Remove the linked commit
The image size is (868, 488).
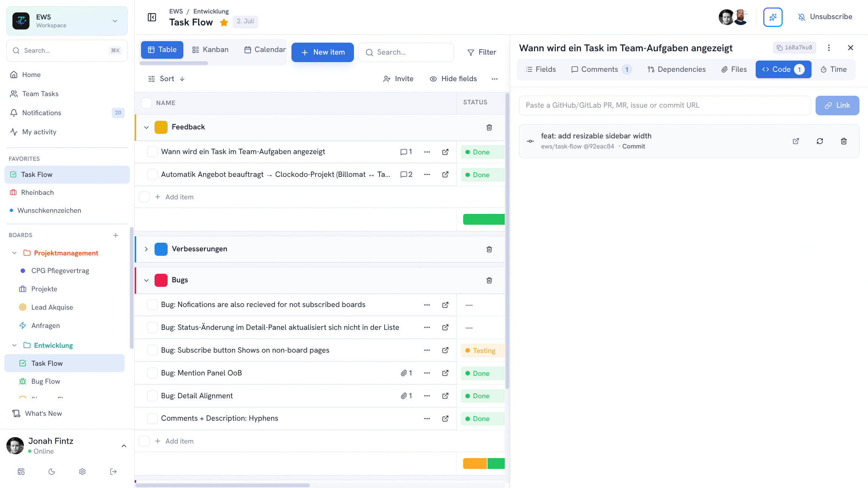tap(844, 141)
